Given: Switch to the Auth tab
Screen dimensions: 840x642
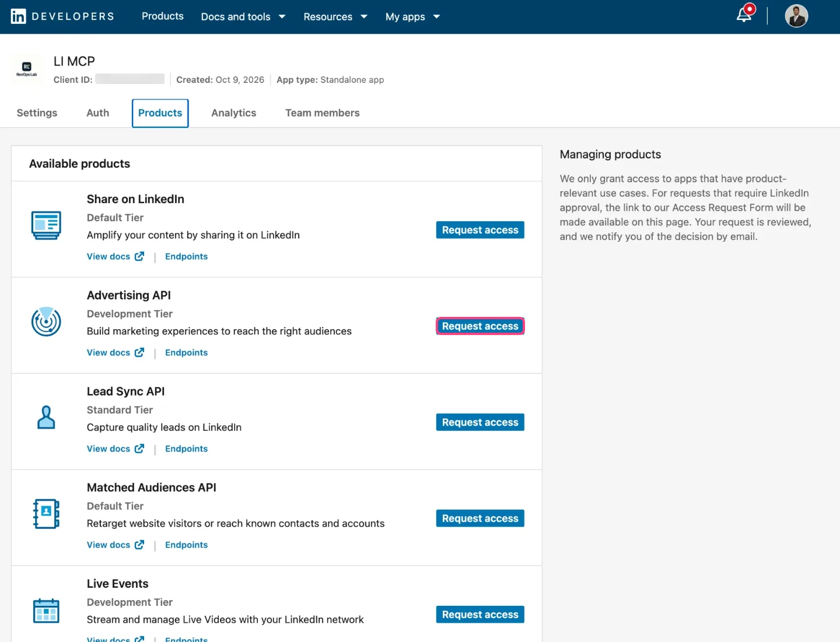Looking at the screenshot, I should [x=98, y=113].
